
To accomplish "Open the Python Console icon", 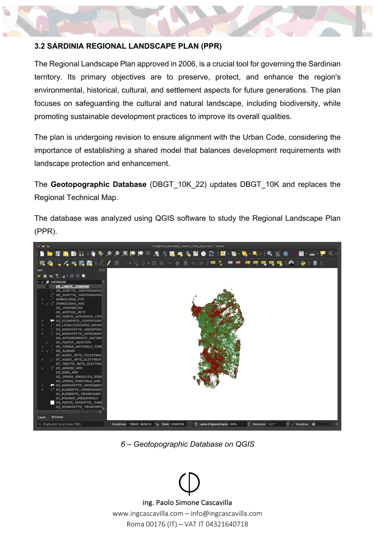I will (303, 263).
